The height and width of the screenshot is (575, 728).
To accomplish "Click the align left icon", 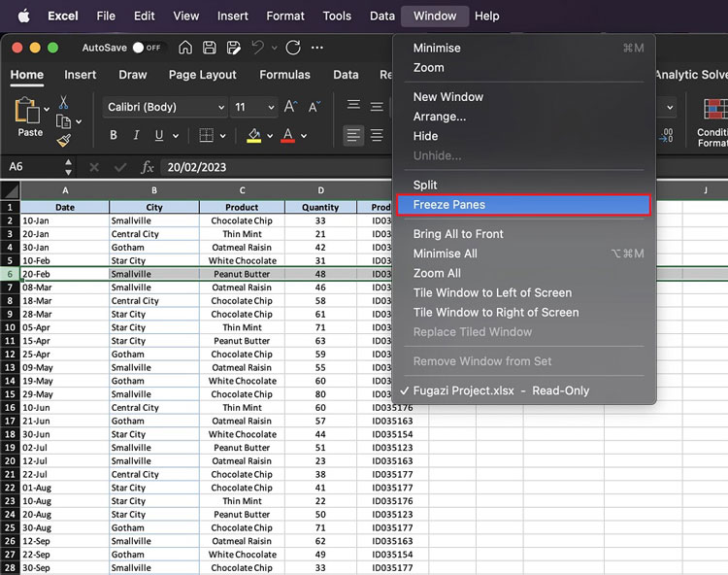I will [353, 136].
